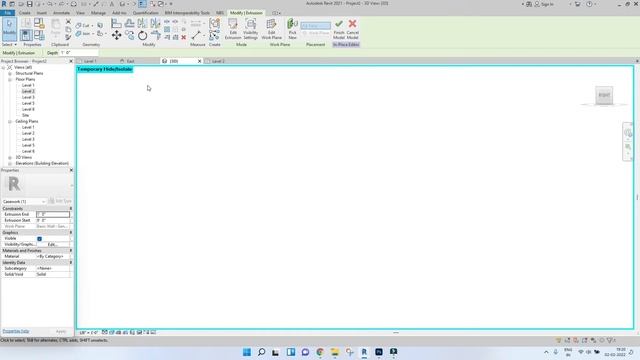Screen dimensions: 640x360
Task: Click the Join geometry tool
Action: (x=83, y=34)
